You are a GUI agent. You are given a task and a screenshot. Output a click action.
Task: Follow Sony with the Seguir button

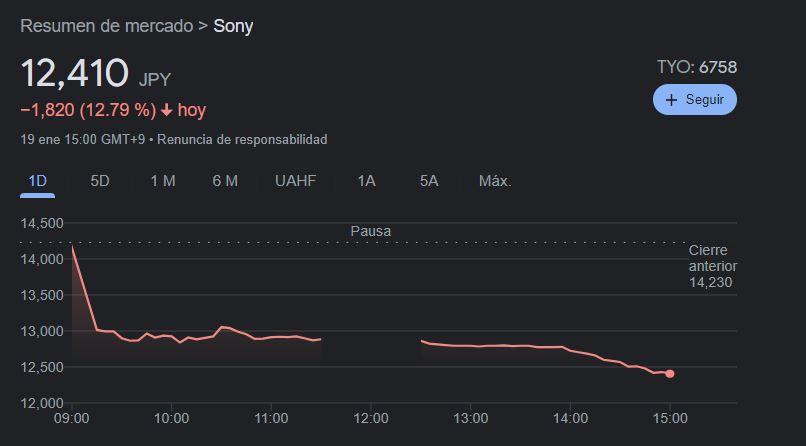tap(695, 100)
